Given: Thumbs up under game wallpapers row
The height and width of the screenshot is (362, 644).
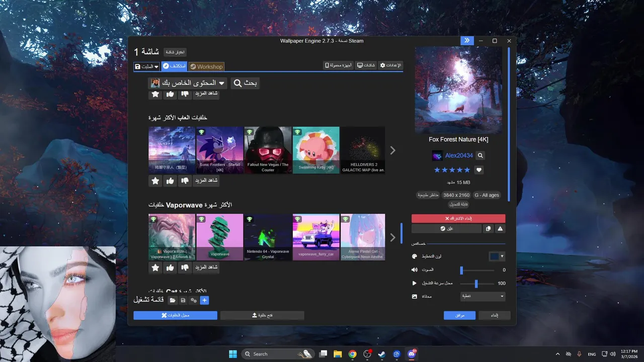Looking at the screenshot, I should [170, 180].
